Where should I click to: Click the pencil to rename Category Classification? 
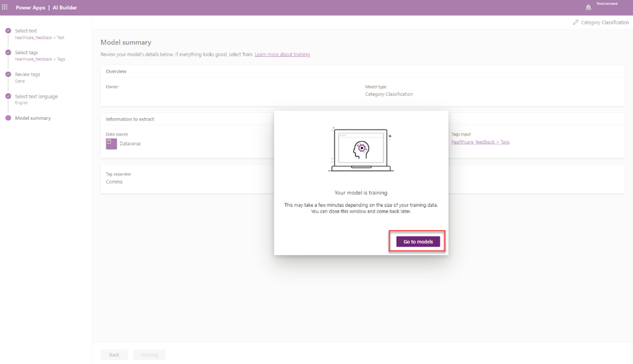point(575,22)
